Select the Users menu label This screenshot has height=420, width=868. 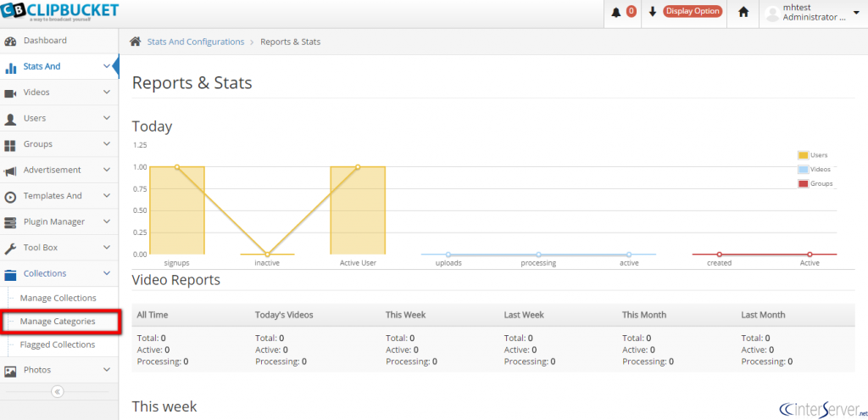pos(35,118)
